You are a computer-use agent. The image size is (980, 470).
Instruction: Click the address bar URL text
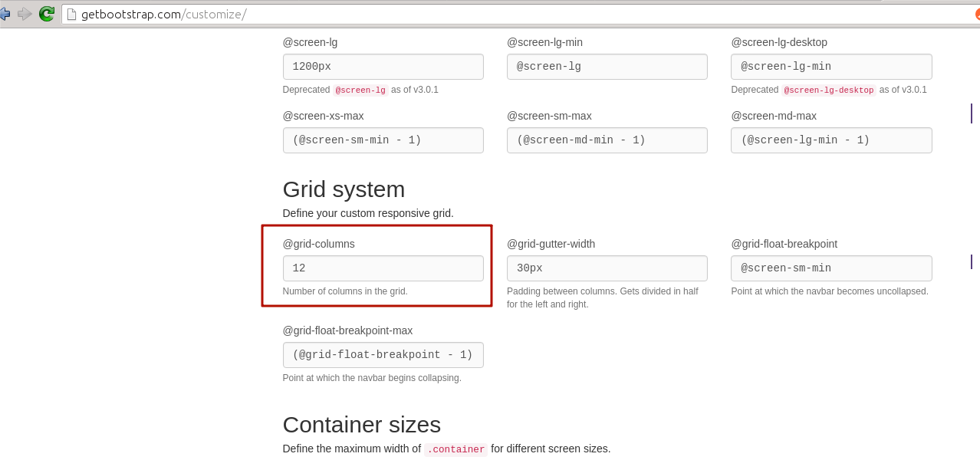(x=163, y=14)
